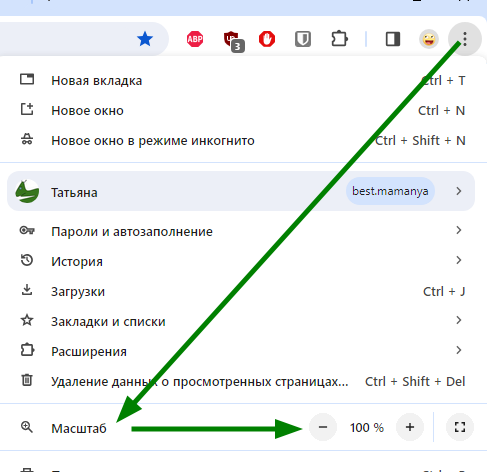The width and height of the screenshot is (487, 472).
Task: Click the download arrow icon beside Загрузки
Action: point(27,290)
